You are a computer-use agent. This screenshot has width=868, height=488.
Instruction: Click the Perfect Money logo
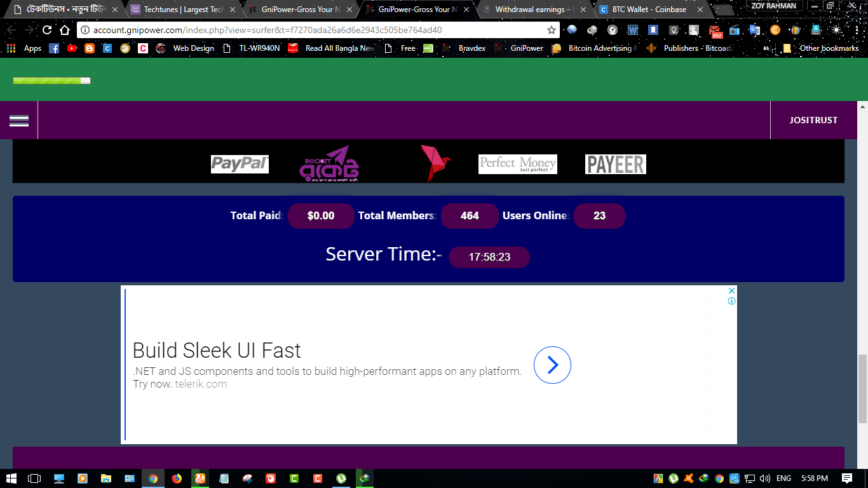(x=518, y=164)
